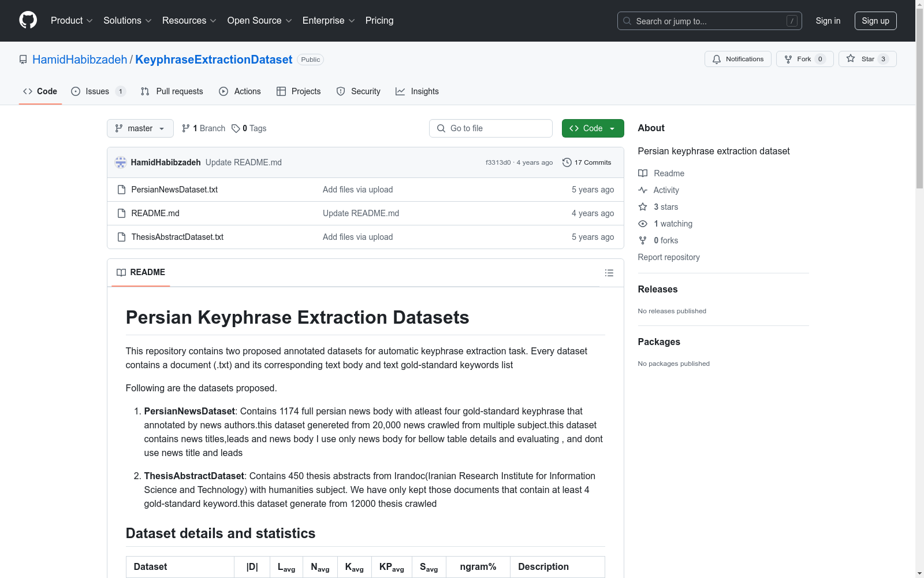Open commit f3313d0 link

click(498, 163)
